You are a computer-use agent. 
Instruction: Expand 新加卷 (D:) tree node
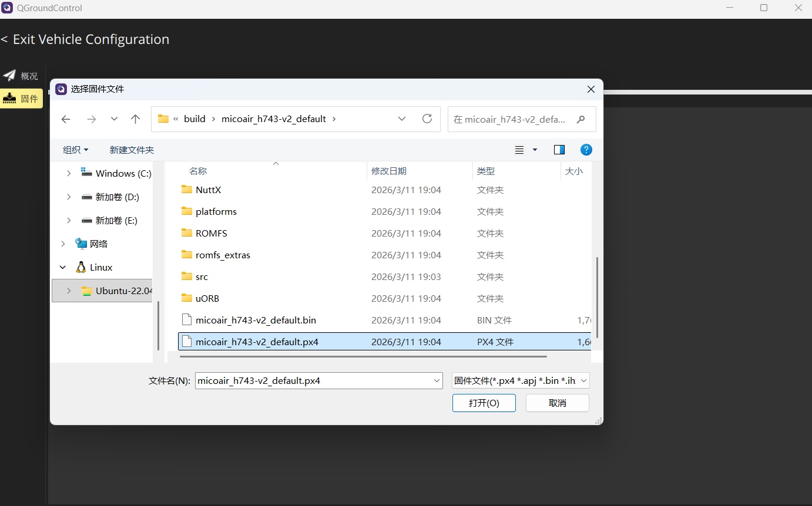pos(69,197)
